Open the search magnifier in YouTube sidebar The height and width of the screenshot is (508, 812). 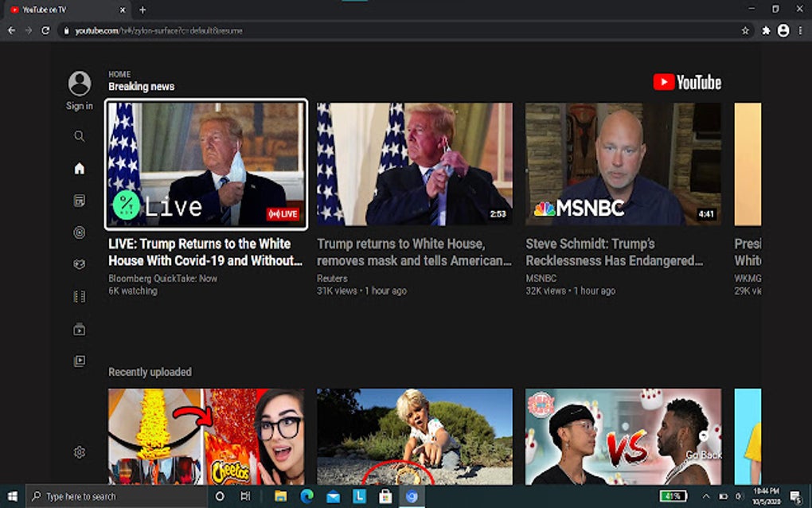coord(80,136)
